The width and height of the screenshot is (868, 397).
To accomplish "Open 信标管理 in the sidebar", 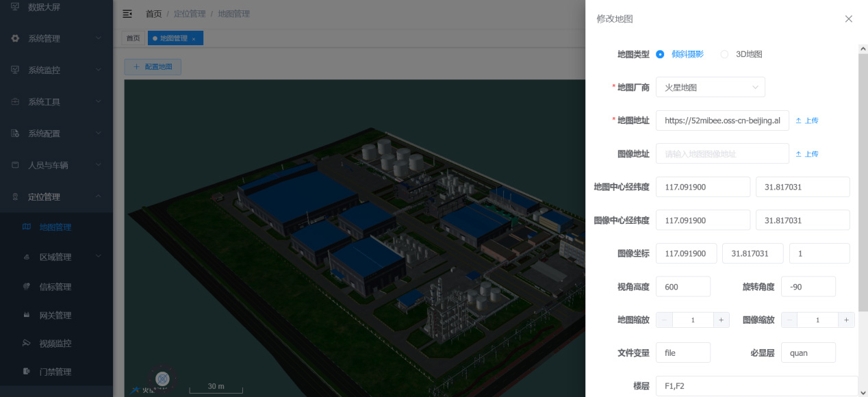I will point(55,287).
